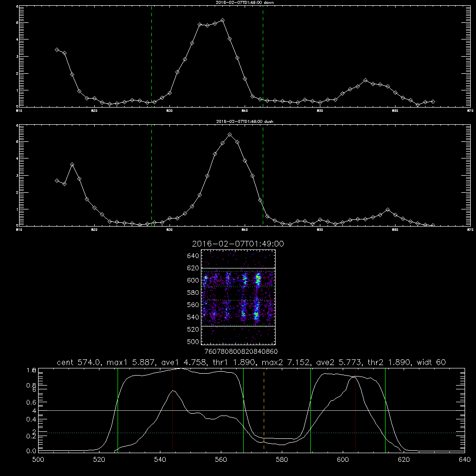Click right green dashed line in dawn plot
476x476 pixels.
pos(263,56)
